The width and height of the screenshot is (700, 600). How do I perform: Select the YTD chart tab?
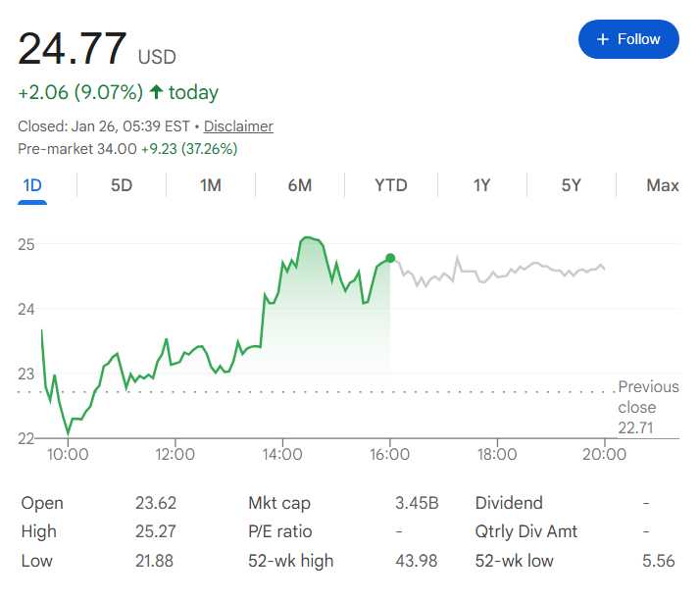click(x=391, y=185)
